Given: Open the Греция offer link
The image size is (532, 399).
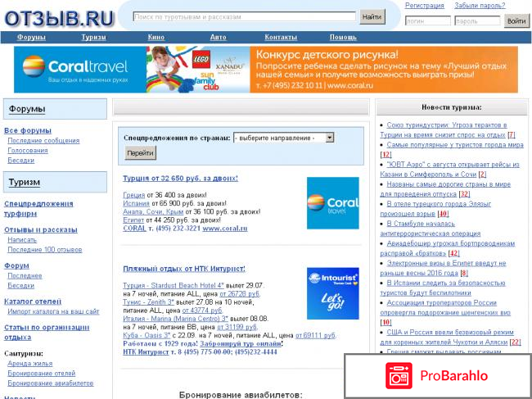Looking at the screenshot, I should pos(133,195).
